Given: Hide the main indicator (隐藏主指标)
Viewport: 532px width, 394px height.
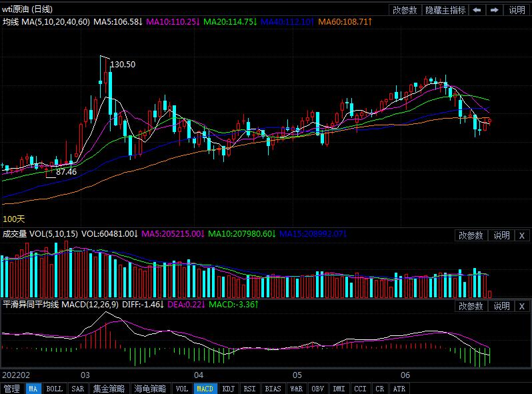Looking at the screenshot, I should coord(445,10).
